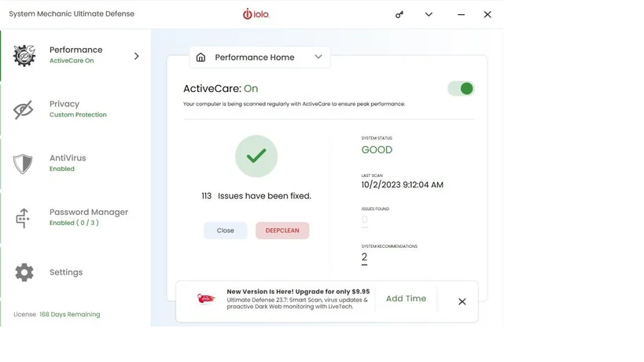Go to AntiVirus Enabled section
The height and width of the screenshot is (362, 644).
(75, 164)
